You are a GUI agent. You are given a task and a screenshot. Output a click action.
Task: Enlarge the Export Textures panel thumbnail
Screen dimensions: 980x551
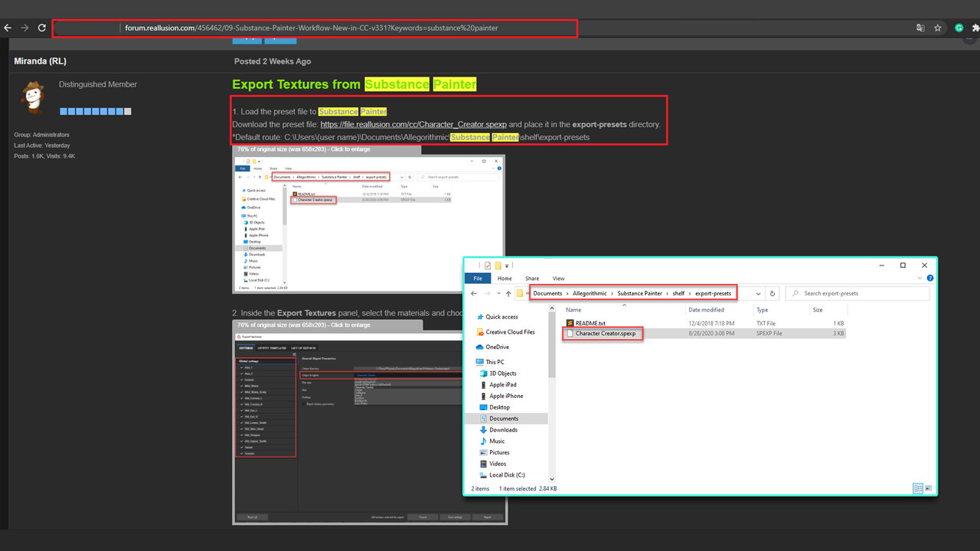(370, 427)
